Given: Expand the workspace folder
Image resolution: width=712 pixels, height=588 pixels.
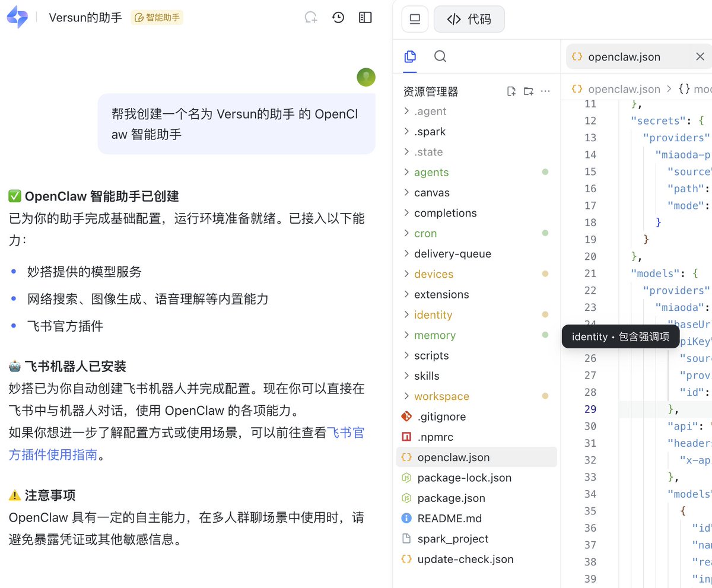Looking at the screenshot, I should point(476,396).
